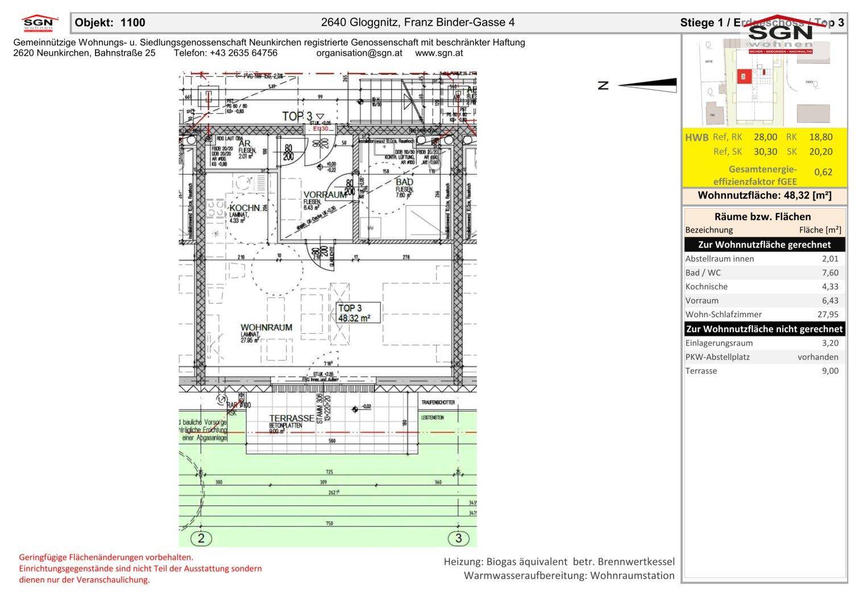Screen dimensions: 868x614
Task: Click the SK value 20,20
Action: pyautogui.click(x=821, y=152)
